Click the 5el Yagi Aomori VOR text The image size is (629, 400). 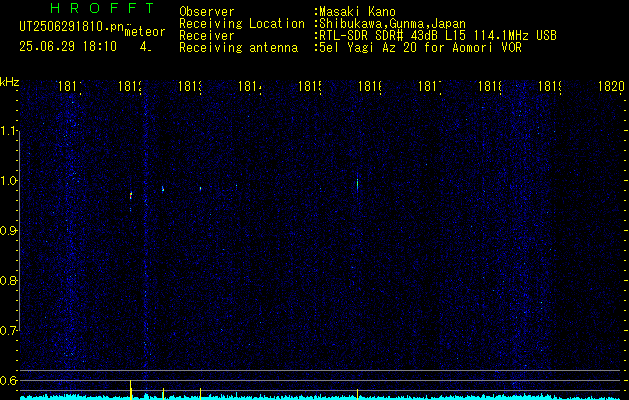coord(420,48)
